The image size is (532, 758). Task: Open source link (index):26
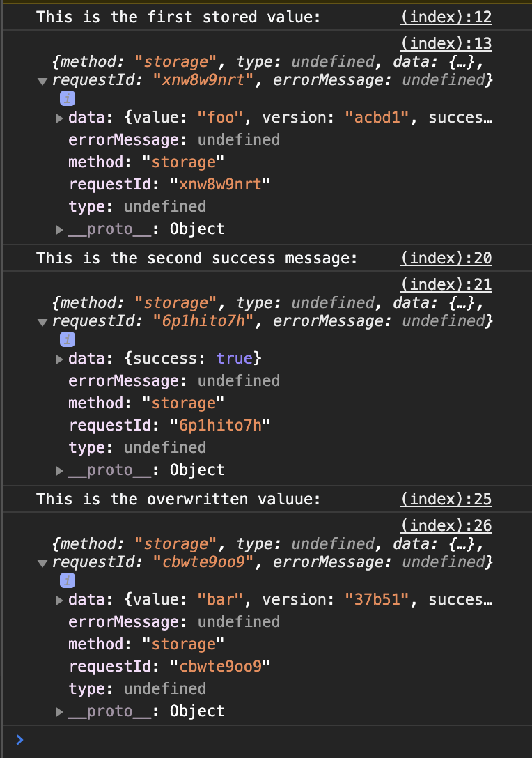(x=446, y=525)
